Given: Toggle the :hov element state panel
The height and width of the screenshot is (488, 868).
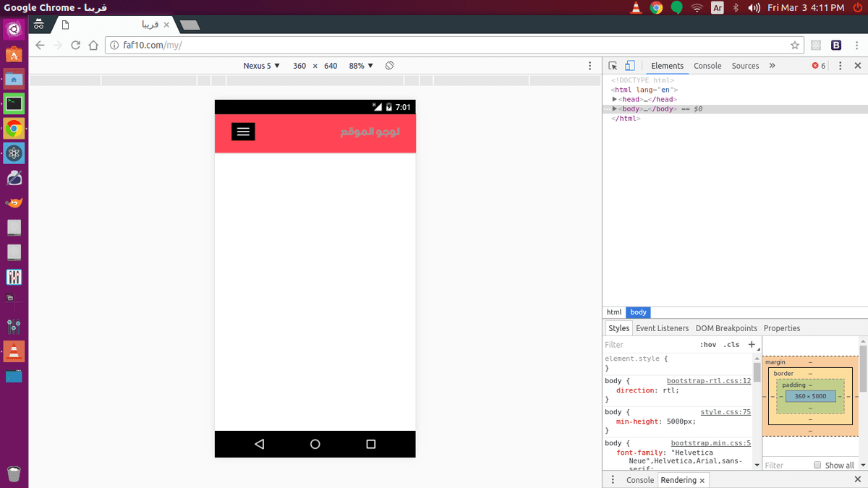Looking at the screenshot, I should (707, 345).
